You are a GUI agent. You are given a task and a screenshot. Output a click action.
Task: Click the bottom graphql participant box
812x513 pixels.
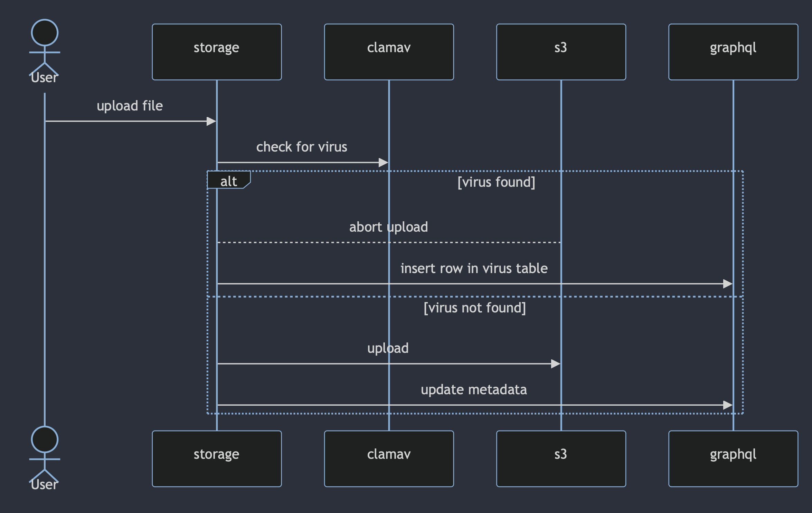[733, 458]
